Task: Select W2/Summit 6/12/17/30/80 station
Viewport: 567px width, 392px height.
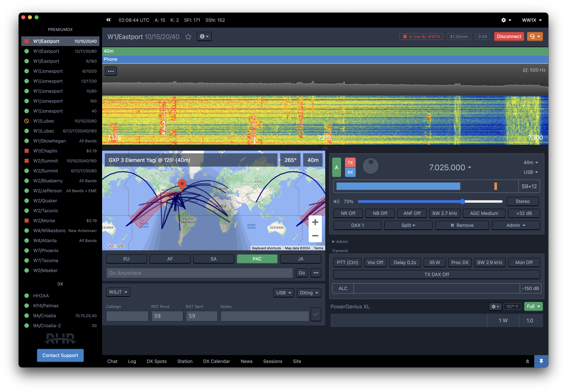Action: (61, 171)
